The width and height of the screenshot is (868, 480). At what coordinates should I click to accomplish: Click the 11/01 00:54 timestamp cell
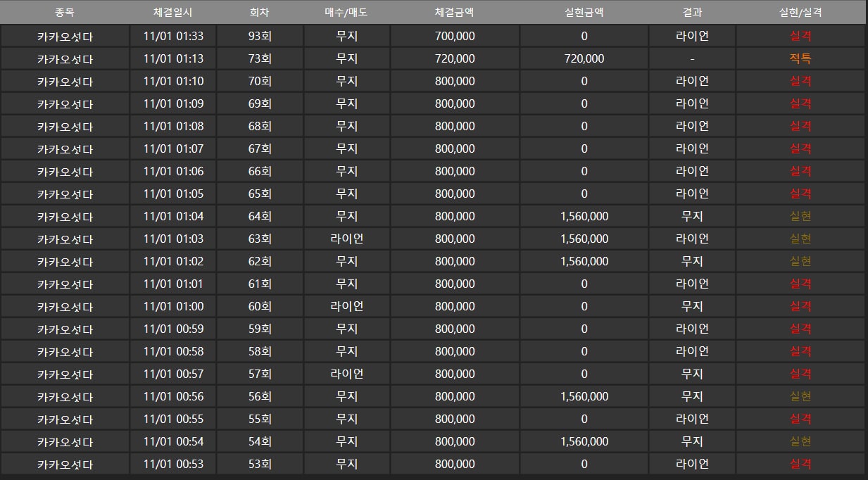tap(172, 442)
